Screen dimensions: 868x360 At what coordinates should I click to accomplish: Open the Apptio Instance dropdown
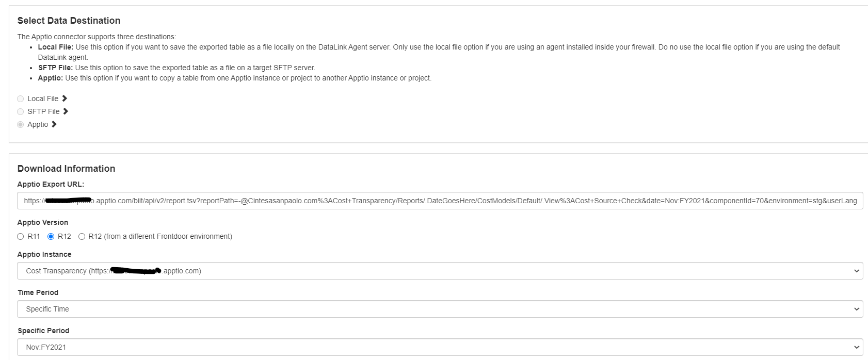point(440,271)
